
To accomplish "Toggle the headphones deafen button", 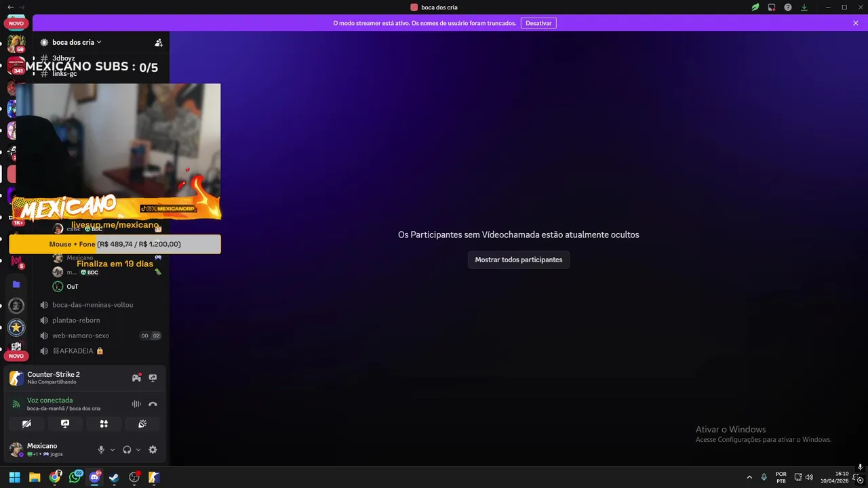I will click(127, 449).
